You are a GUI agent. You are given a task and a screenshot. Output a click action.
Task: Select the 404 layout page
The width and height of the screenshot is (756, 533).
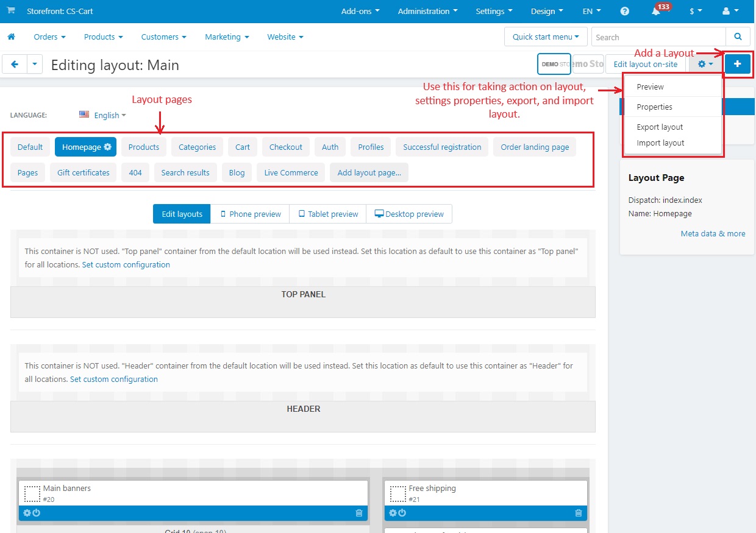(x=135, y=172)
